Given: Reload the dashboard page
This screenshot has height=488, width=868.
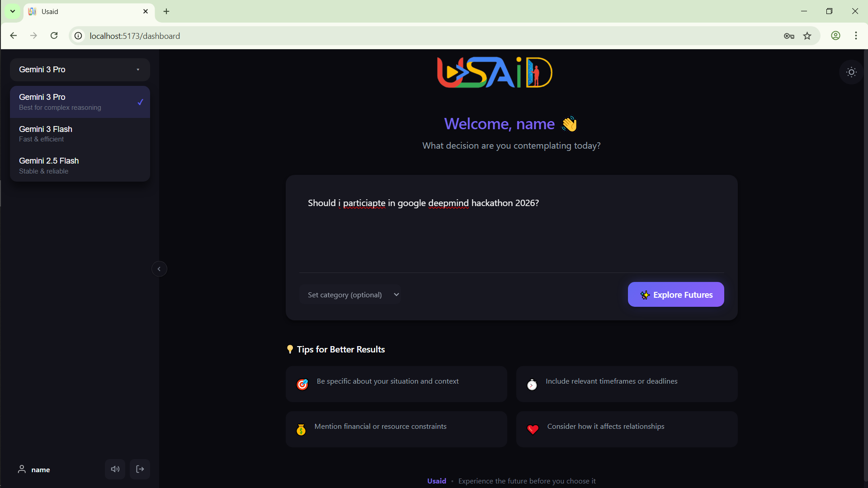Looking at the screenshot, I should pos(54,36).
